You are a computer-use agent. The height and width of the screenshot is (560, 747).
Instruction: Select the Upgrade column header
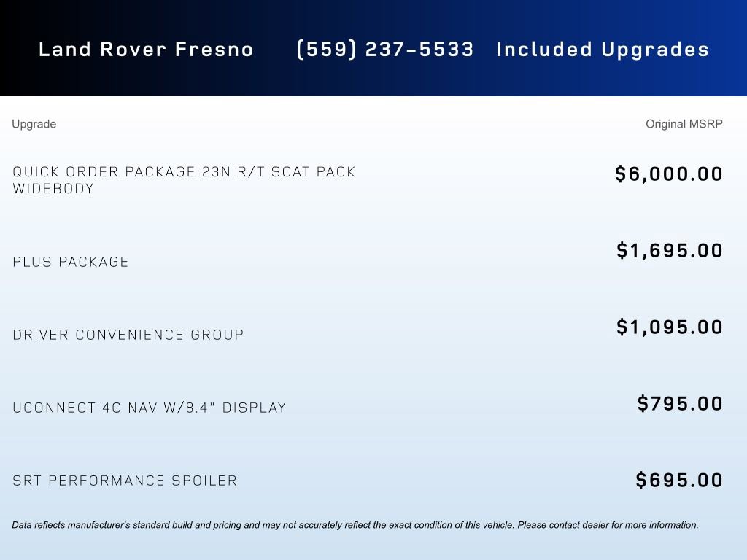(x=34, y=124)
